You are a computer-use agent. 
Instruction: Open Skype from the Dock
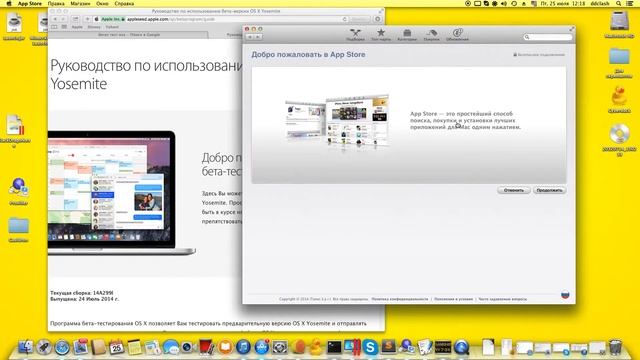(370, 347)
